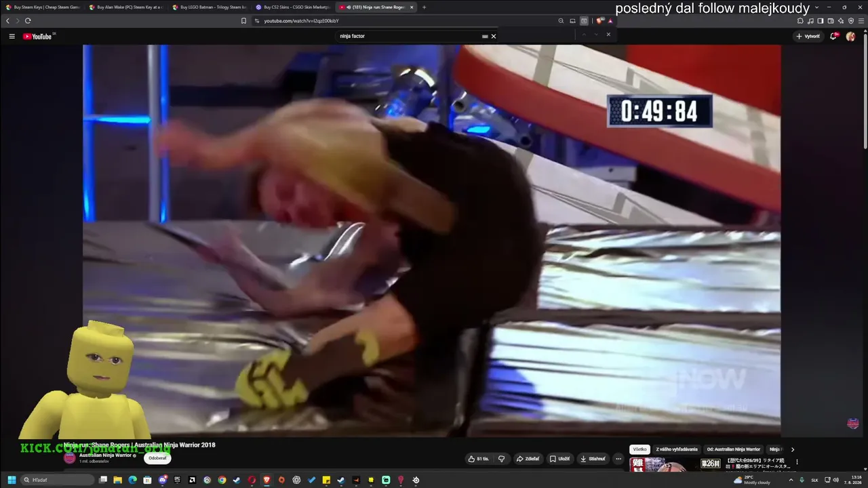Switch to the Buy LEGO Batman tab
This screenshot has width=868, height=488.
point(210,7)
